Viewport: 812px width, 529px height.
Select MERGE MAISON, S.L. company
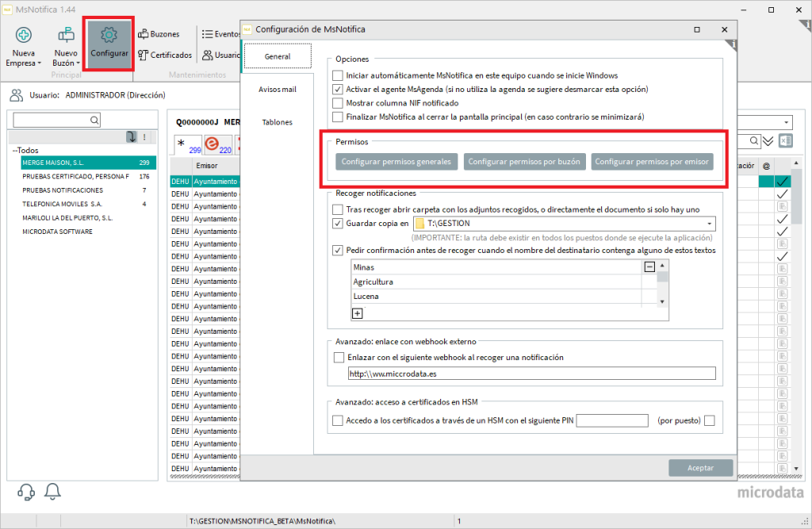pyautogui.click(x=88, y=163)
